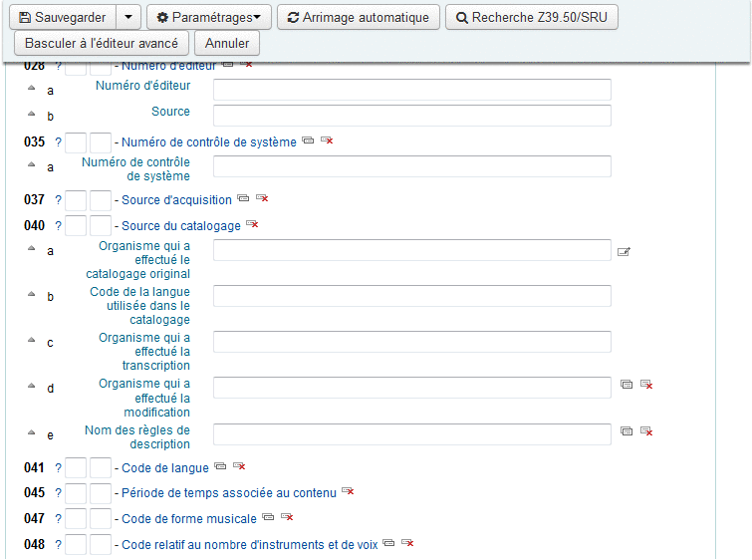Click the Source du catalogage tag label
The height and width of the screenshot is (560, 752).
181,226
